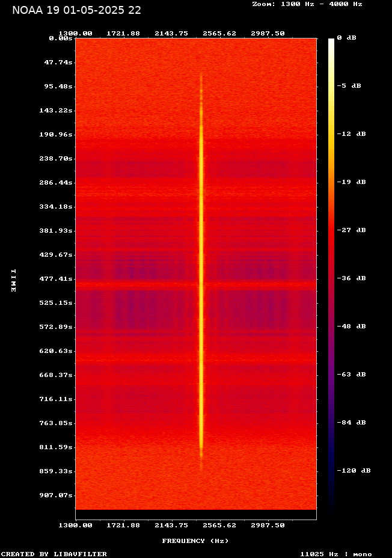Click the 620.63s time axis label
The height and width of the screenshot is (558, 392).
point(56,351)
